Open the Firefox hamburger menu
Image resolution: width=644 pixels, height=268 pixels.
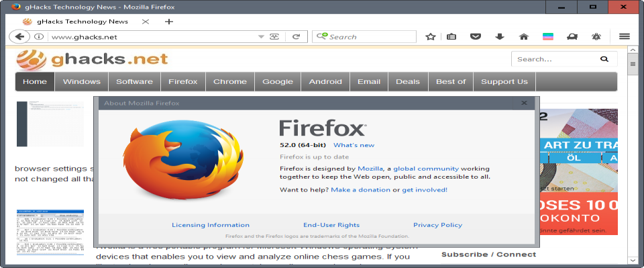tap(625, 36)
